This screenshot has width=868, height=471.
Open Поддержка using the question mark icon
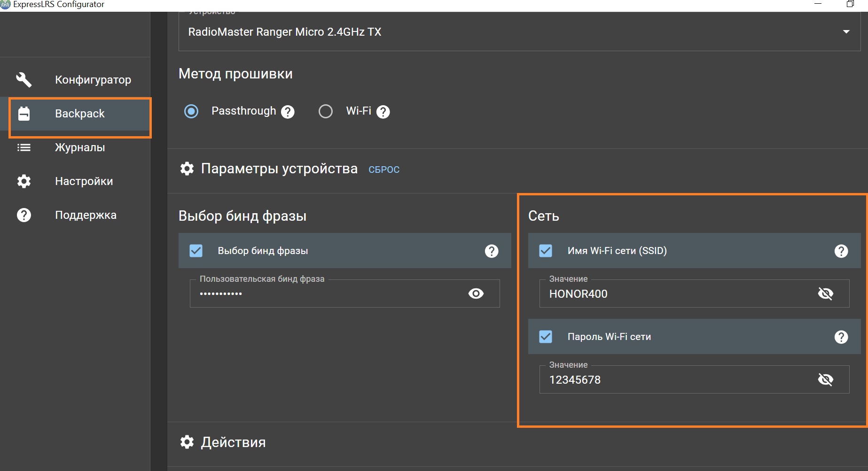tap(23, 215)
